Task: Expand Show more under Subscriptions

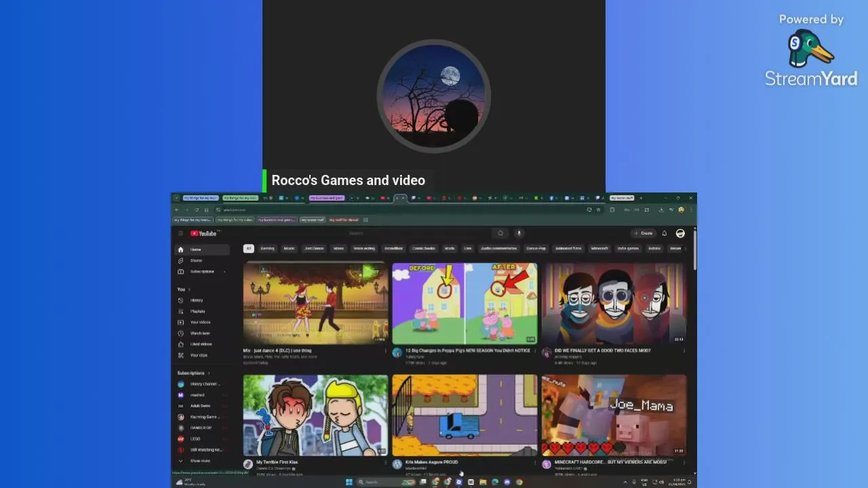Action: (202, 461)
